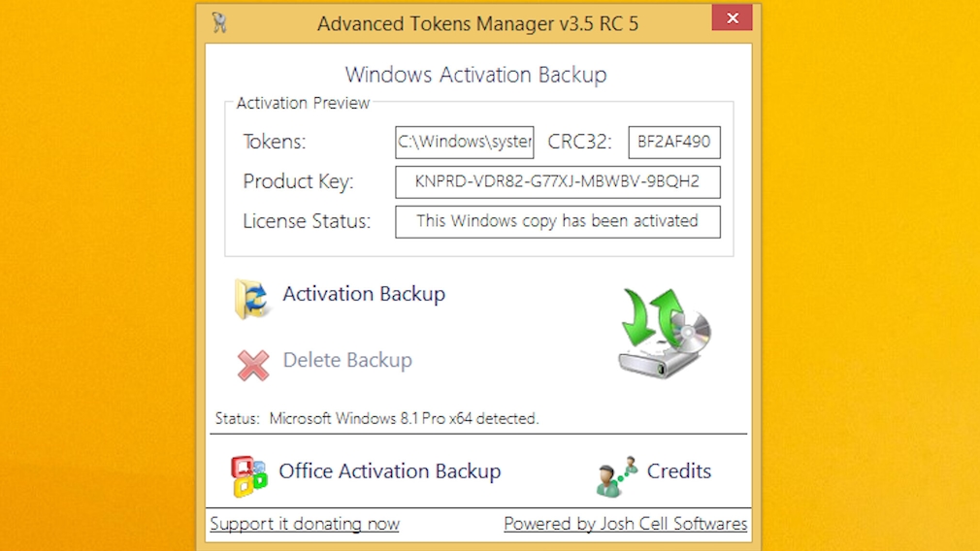Click the window title bar text

tap(477, 23)
